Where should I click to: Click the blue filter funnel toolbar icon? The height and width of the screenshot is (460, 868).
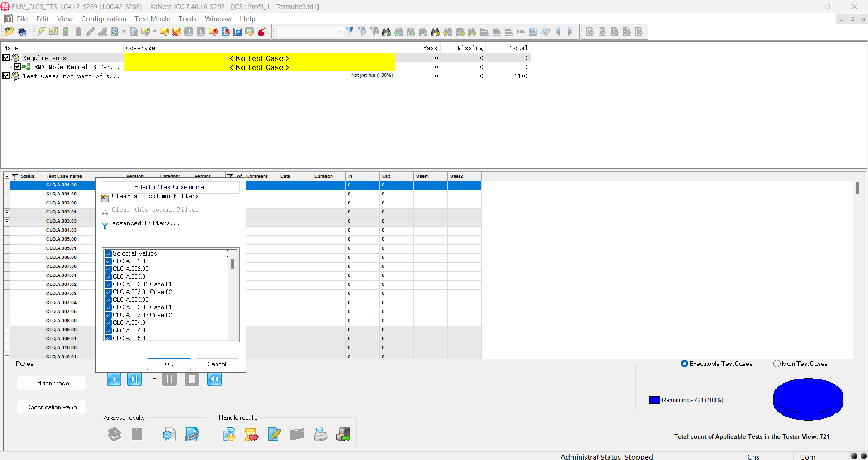point(350,32)
